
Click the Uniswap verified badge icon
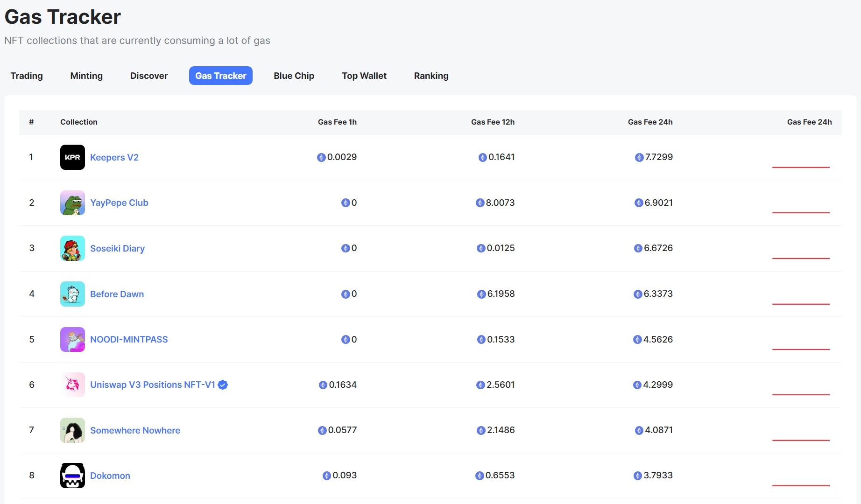coord(223,385)
